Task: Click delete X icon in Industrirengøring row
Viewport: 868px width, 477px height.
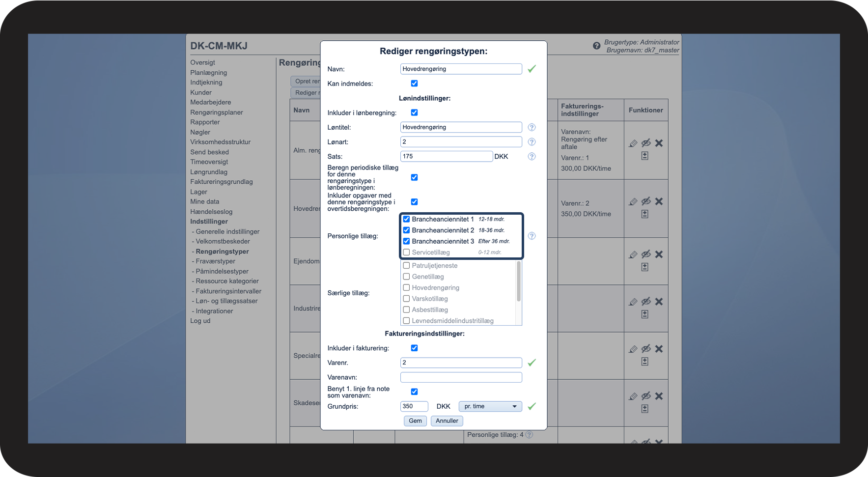Action: (659, 302)
